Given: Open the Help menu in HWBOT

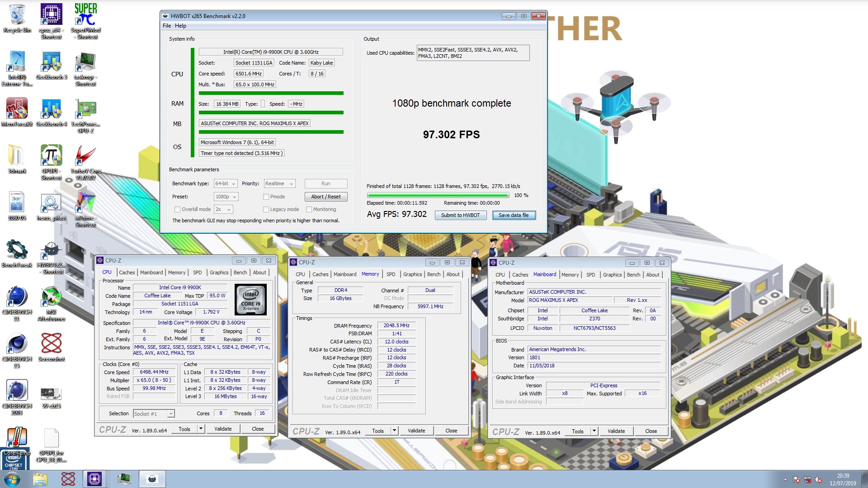Looking at the screenshot, I should [x=180, y=26].
